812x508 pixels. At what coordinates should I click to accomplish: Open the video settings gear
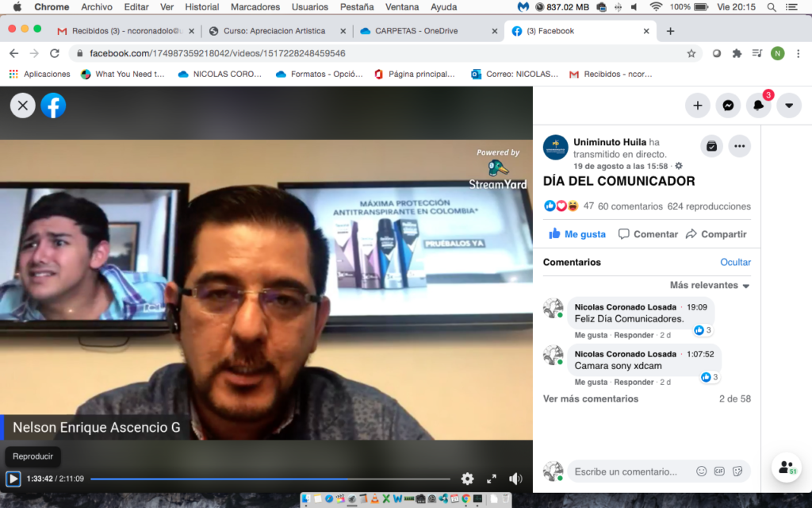[x=467, y=479]
